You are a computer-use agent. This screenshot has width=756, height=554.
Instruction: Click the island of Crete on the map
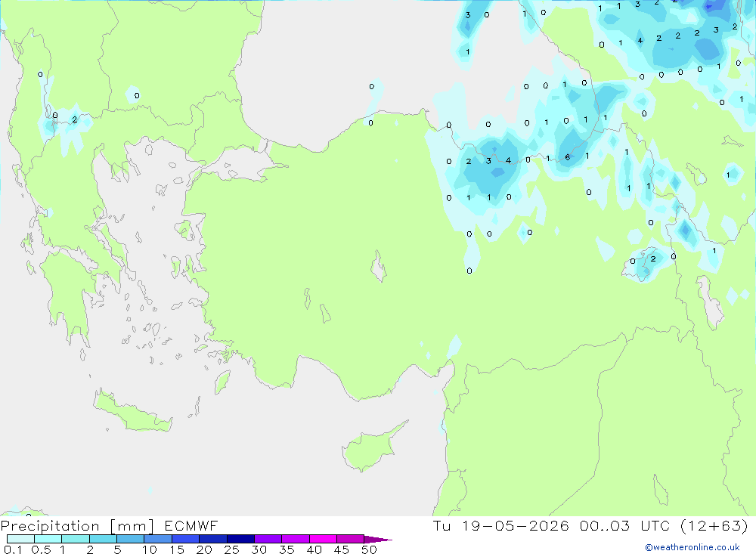pos(132,413)
